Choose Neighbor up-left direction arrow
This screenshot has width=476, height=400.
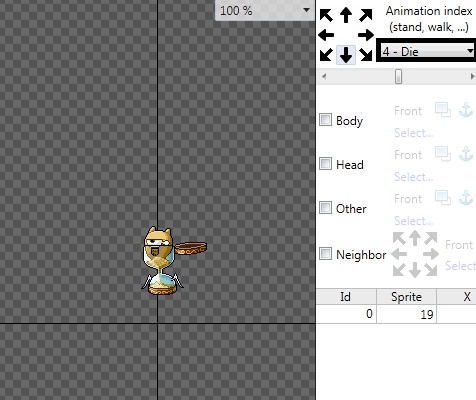(399, 239)
